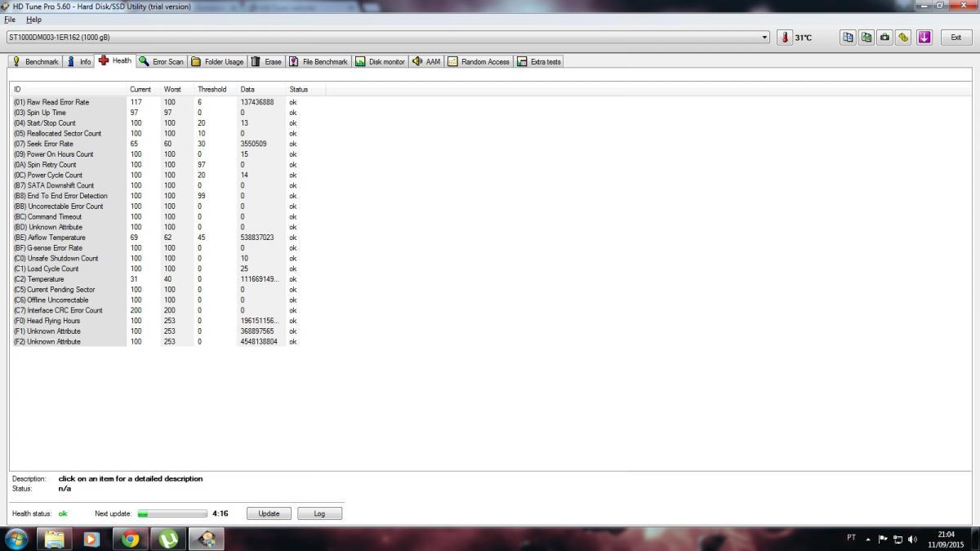Select the G-sense Error Rate row
This screenshot has width=980, height=551.
[x=167, y=248]
